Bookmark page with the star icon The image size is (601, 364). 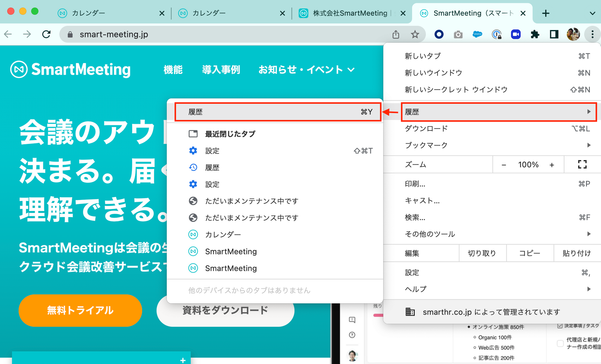415,34
